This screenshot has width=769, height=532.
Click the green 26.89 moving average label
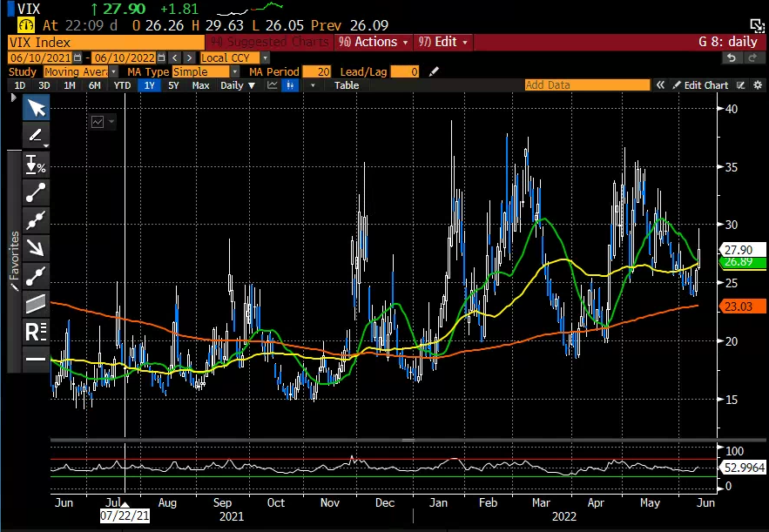(742, 262)
